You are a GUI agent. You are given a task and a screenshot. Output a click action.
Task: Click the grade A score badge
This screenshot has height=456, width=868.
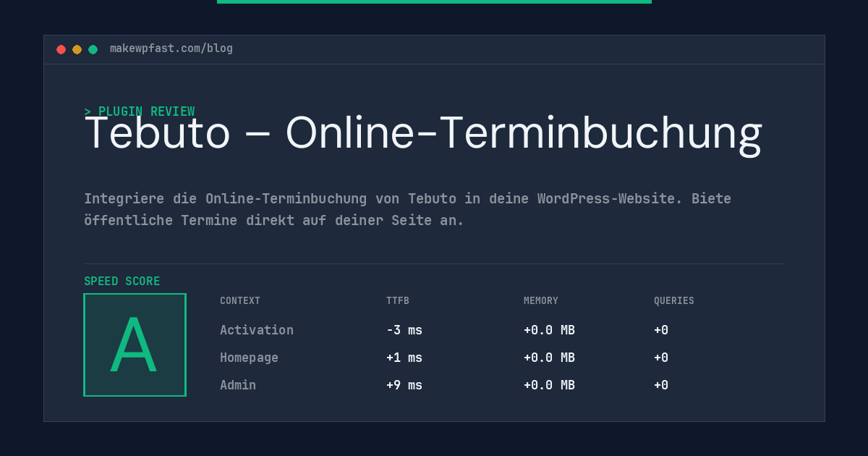[x=135, y=345]
